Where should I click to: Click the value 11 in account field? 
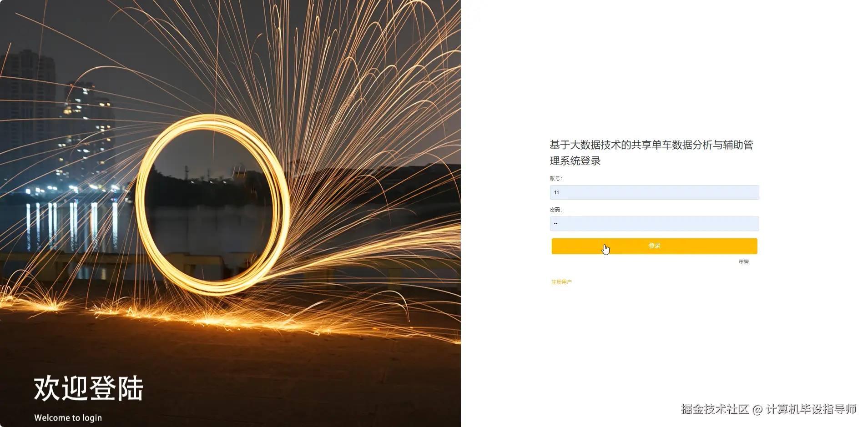tap(556, 192)
